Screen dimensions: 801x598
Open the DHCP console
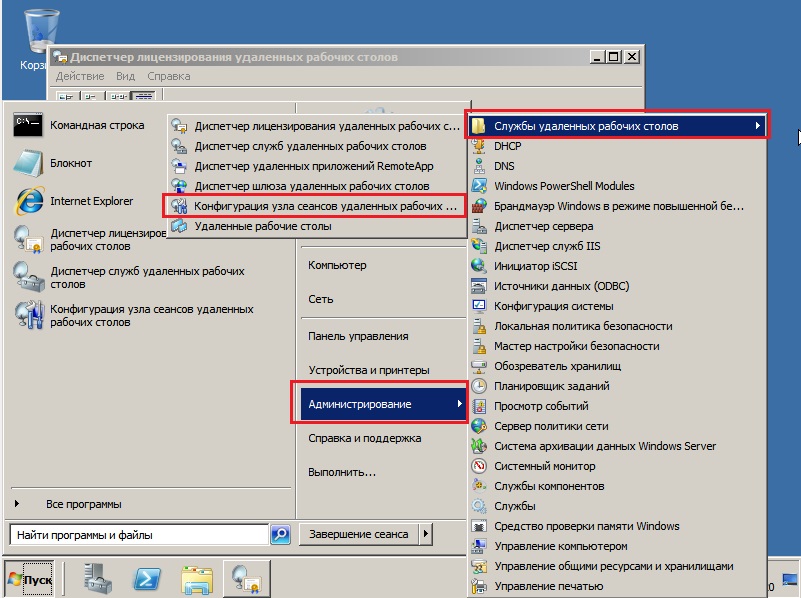tap(618, 146)
